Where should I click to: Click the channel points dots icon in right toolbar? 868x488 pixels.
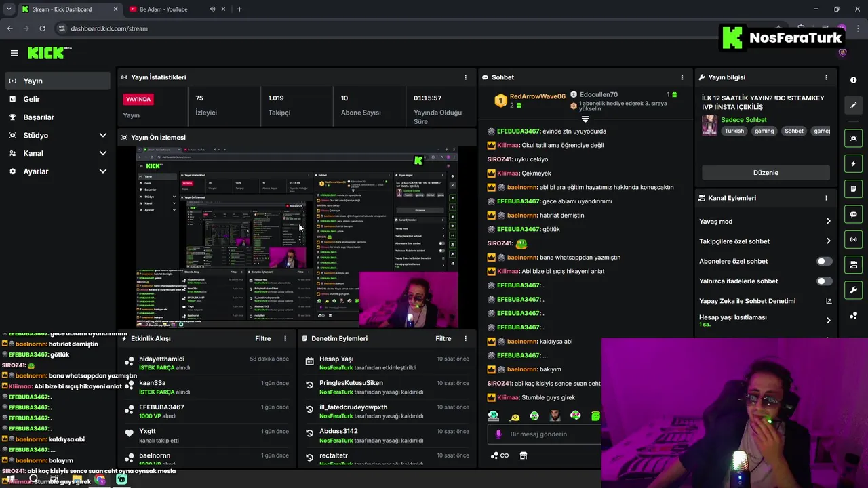tap(853, 316)
